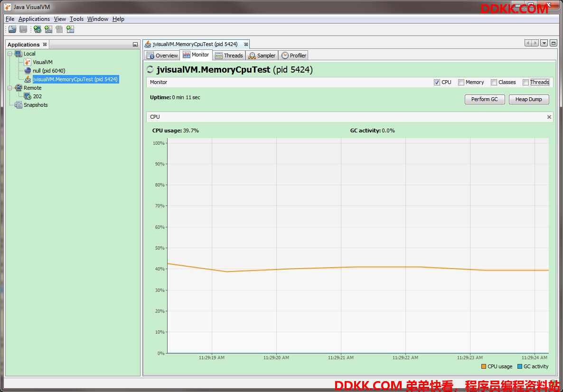Click the VisualVM app icon in tree
This screenshot has width=563, height=392.
[27, 62]
